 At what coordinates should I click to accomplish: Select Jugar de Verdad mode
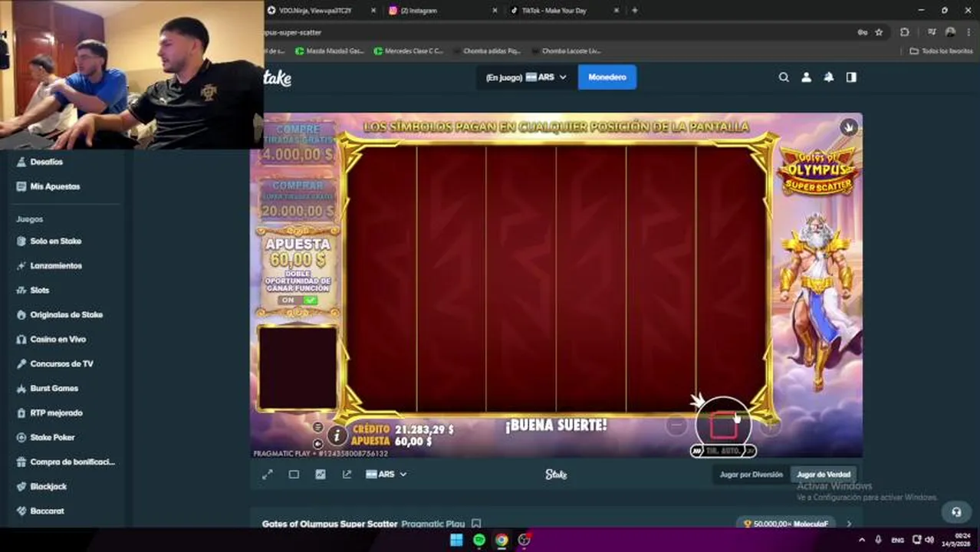[x=823, y=475]
